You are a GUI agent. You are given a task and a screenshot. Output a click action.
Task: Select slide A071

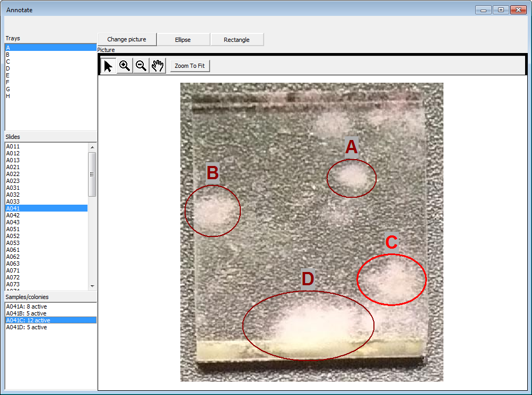[x=47, y=270]
